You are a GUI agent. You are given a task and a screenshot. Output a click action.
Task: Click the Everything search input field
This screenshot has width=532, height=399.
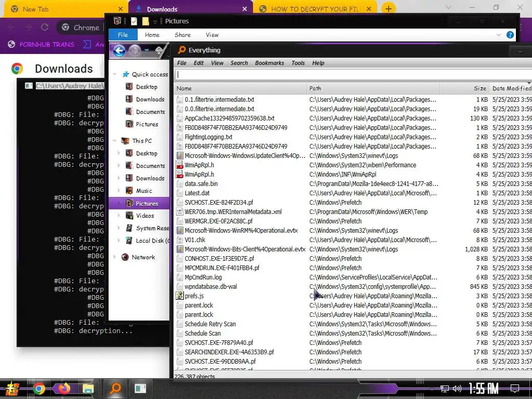(353, 74)
